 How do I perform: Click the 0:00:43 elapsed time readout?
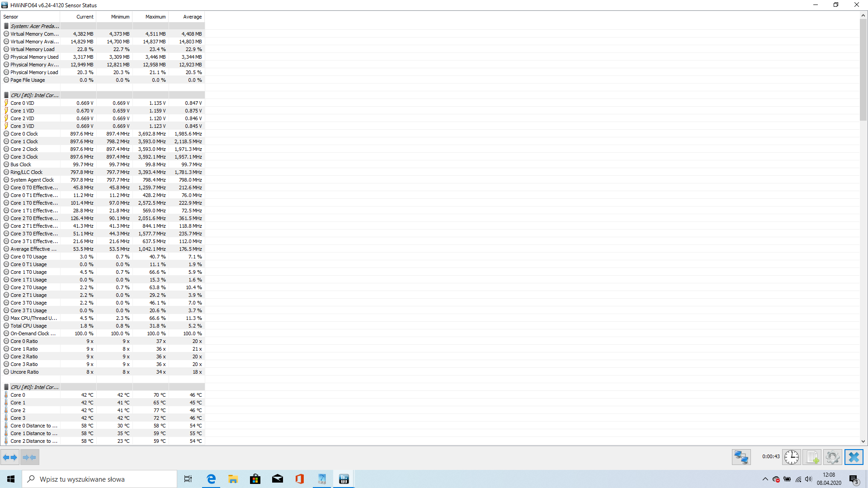[771, 457]
